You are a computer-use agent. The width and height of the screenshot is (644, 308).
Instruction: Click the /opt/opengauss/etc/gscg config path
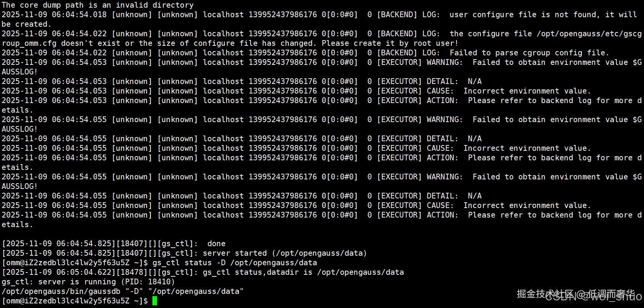[x=589, y=34]
